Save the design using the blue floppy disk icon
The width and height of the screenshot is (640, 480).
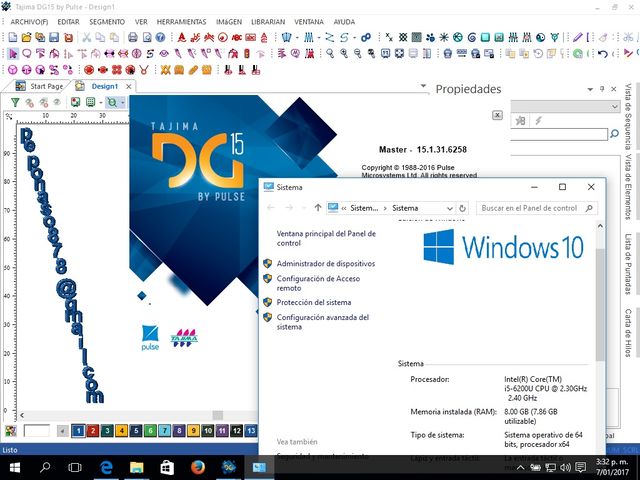coord(54,38)
